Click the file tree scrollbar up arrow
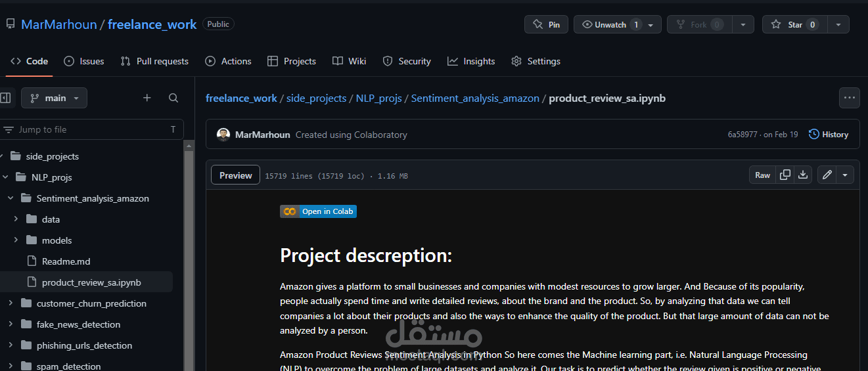The height and width of the screenshot is (371, 868). (189, 146)
